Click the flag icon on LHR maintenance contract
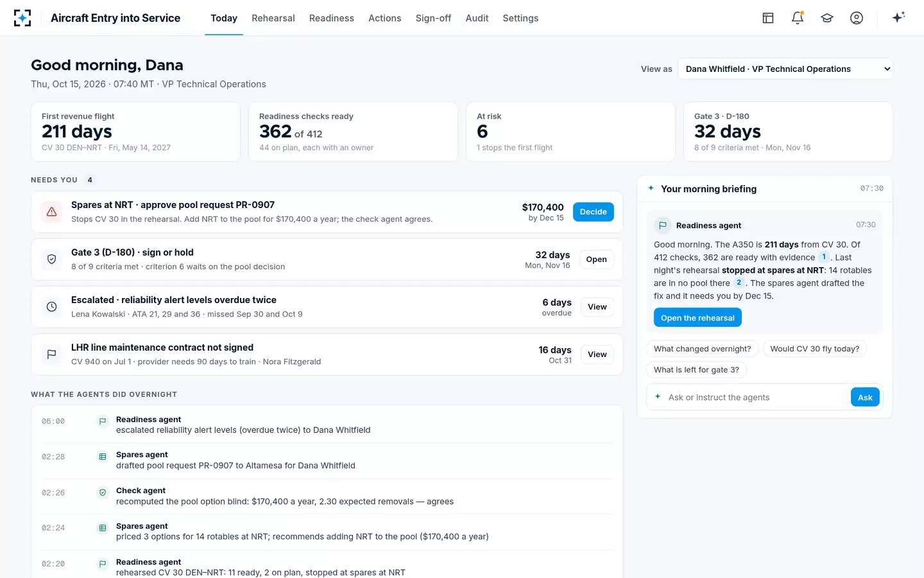The image size is (924, 578). click(x=52, y=355)
